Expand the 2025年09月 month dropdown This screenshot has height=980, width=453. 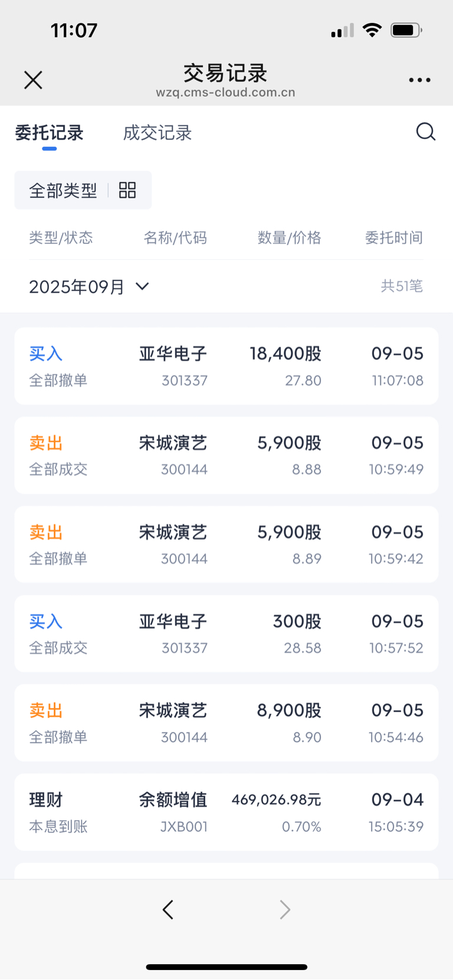pyautogui.click(x=88, y=286)
